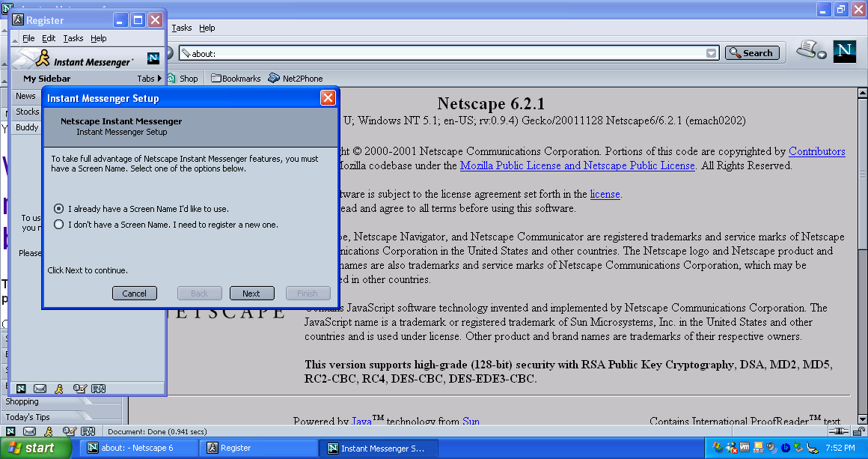
Task: Select 'I already have a Screen Name' option
Action: click(59, 209)
